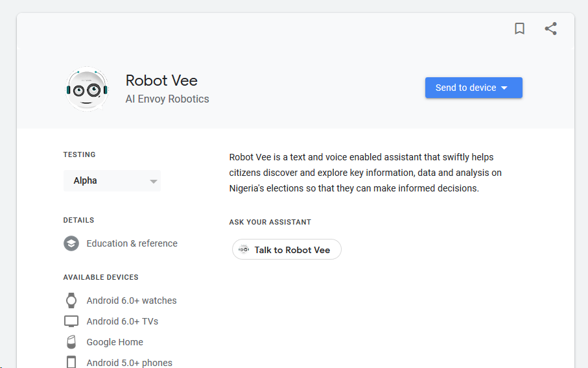Viewport: 588px width, 368px height.
Task: Click the Google Home speaker icon
Action: point(71,341)
